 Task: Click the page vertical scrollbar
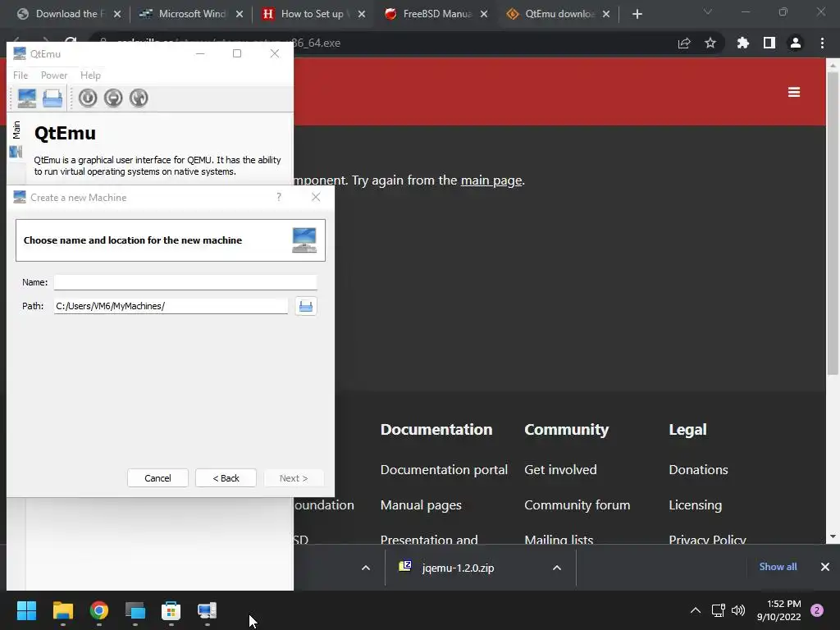tap(833, 222)
